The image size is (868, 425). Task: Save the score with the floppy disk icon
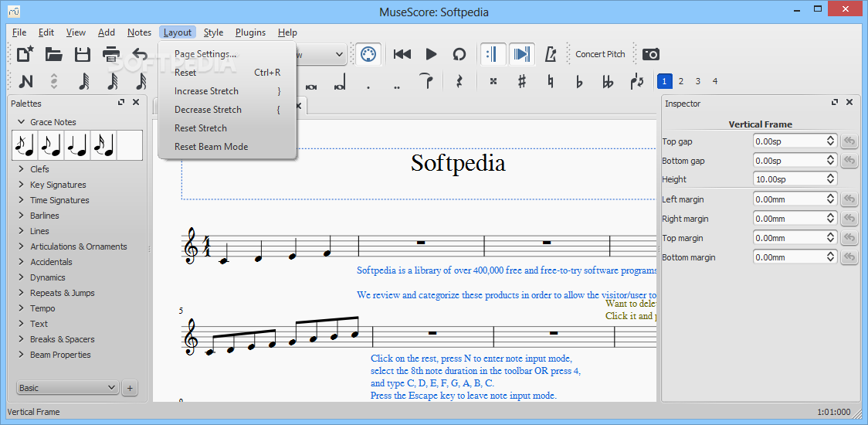(x=83, y=54)
